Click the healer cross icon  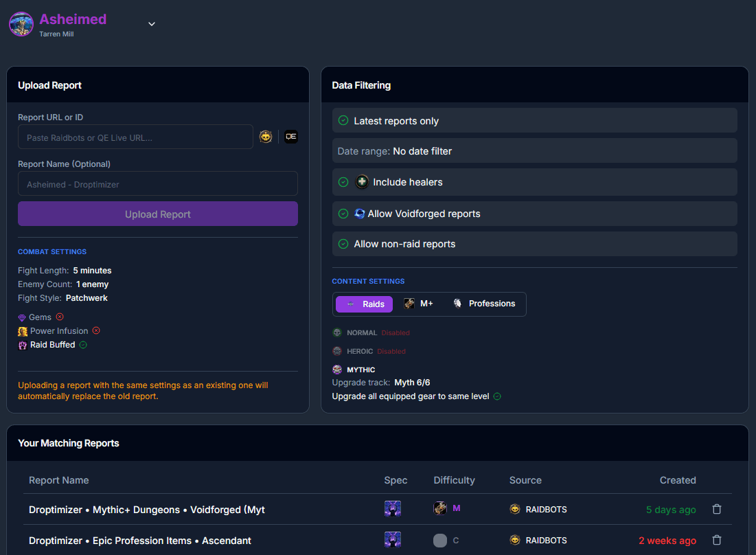pos(362,182)
